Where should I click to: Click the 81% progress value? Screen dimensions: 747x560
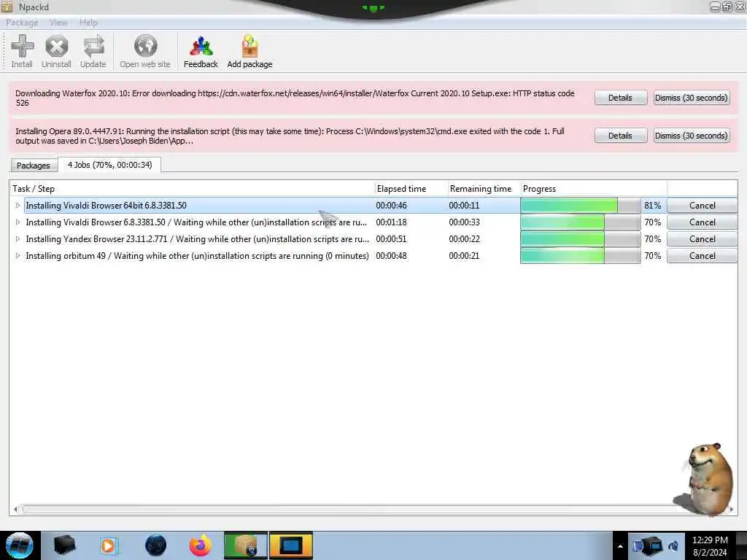point(653,205)
